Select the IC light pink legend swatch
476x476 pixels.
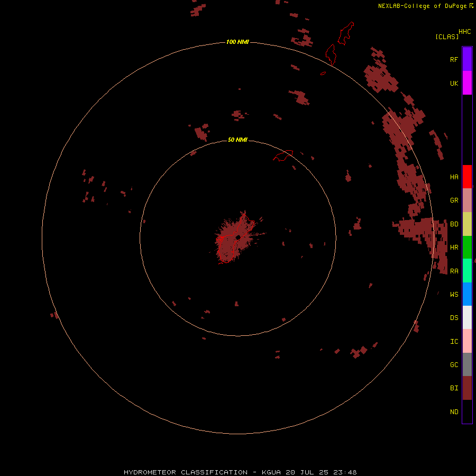pyautogui.click(x=467, y=341)
